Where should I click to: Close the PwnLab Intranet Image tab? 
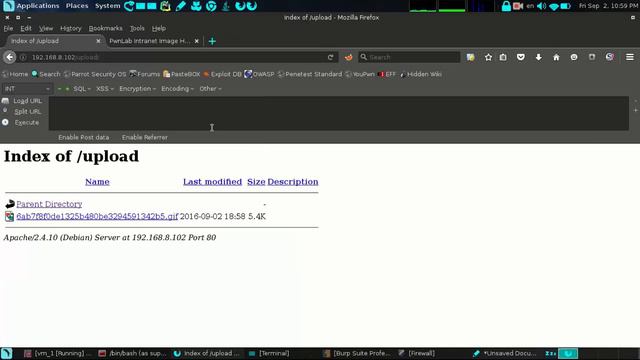coord(197,41)
